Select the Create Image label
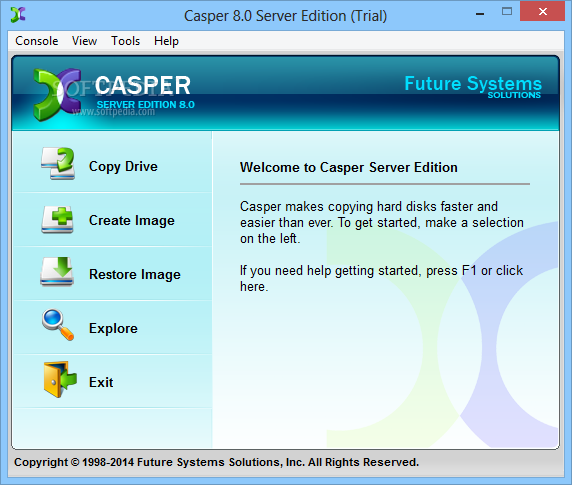This screenshot has height=485, width=572. pyautogui.click(x=132, y=221)
